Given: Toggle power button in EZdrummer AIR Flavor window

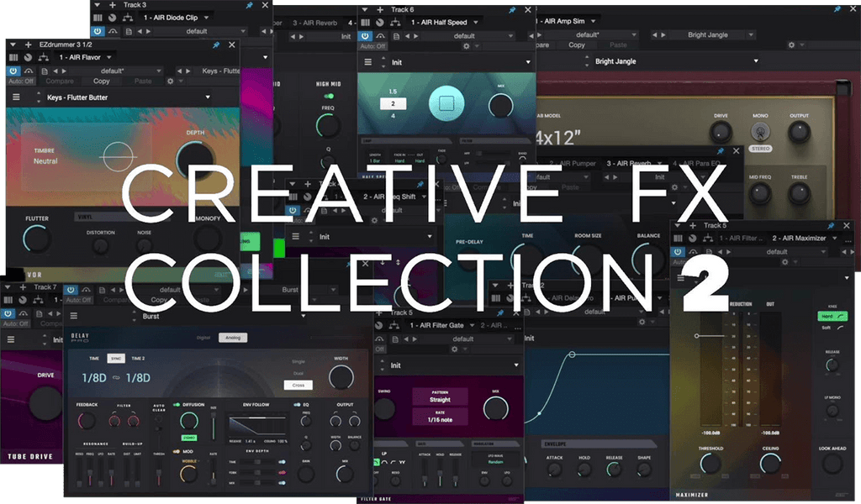Looking at the screenshot, I should (13, 71).
